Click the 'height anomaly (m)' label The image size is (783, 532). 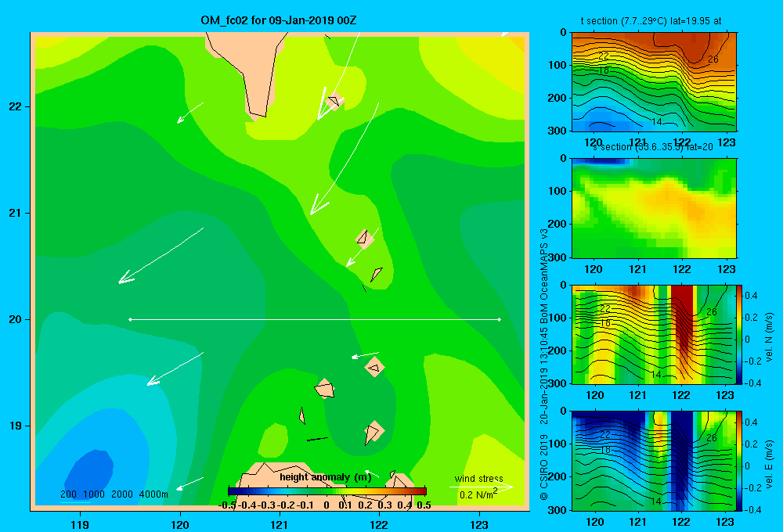point(326,477)
